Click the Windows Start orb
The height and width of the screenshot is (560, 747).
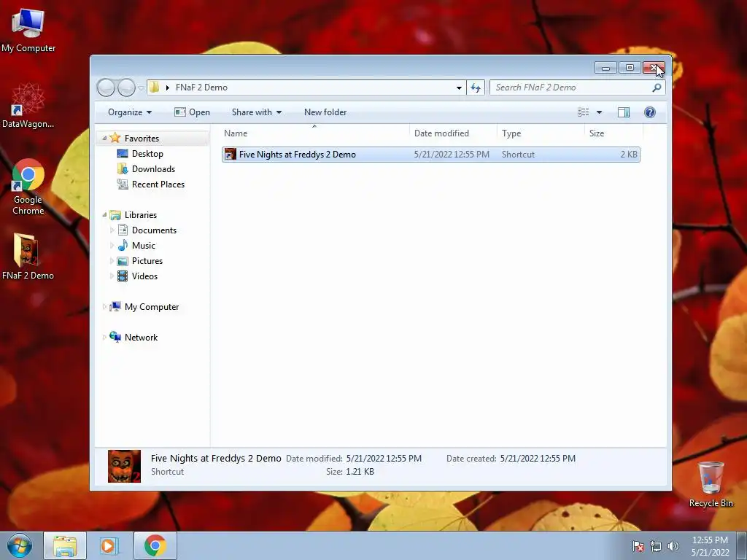tap(20, 545)
